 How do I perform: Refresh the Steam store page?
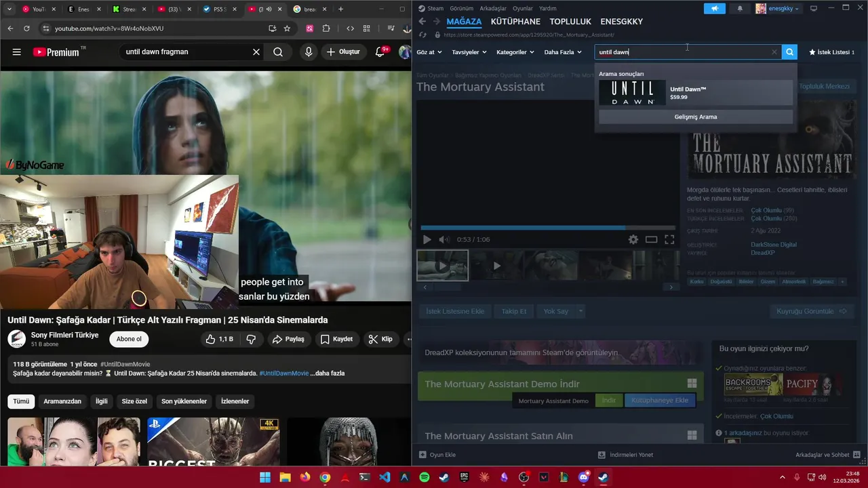(422, 35)
